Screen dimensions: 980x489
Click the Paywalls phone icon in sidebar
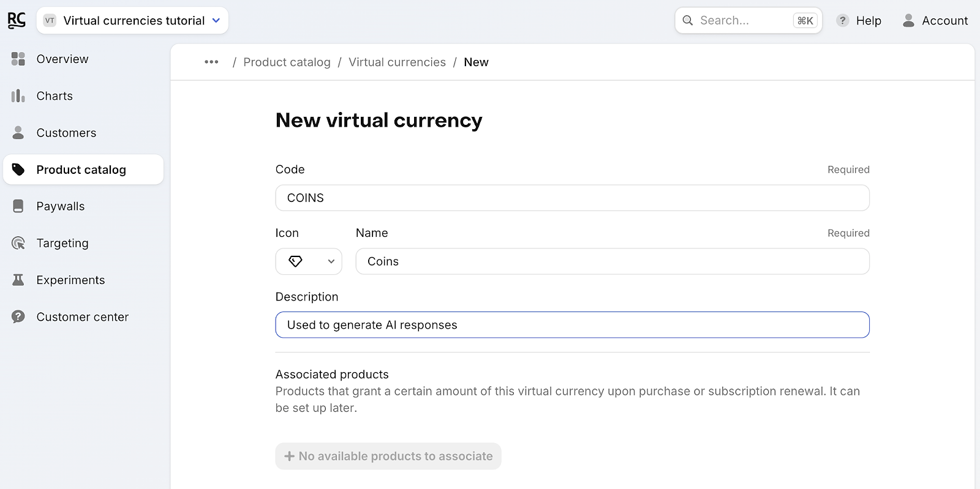(18, 206)
